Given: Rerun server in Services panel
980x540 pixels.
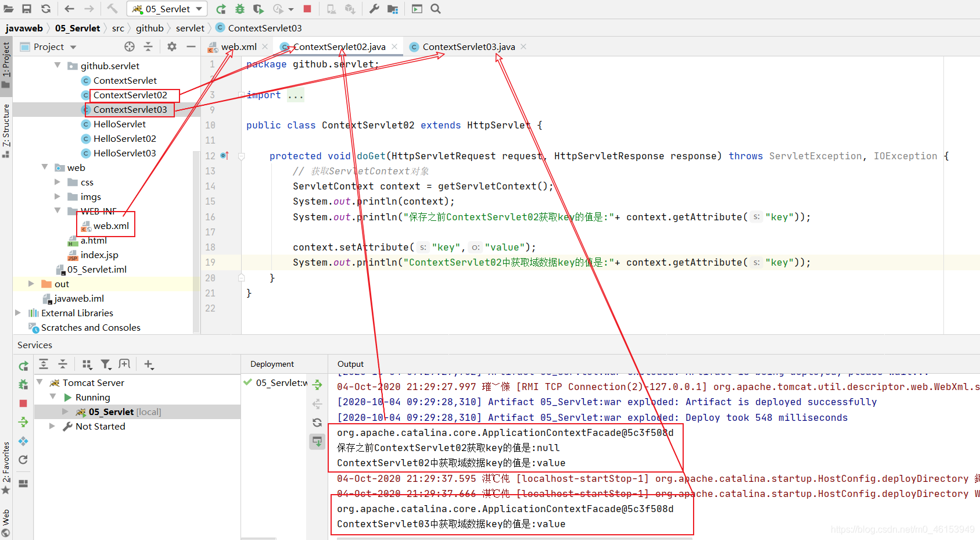Looking at the screenshot, I should pos(23,366).
